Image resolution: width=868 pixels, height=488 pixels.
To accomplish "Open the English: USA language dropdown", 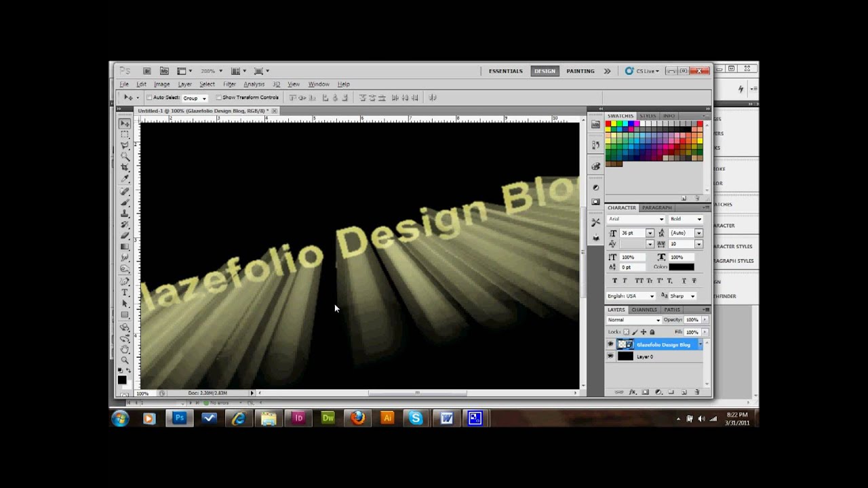I will 631,296.
